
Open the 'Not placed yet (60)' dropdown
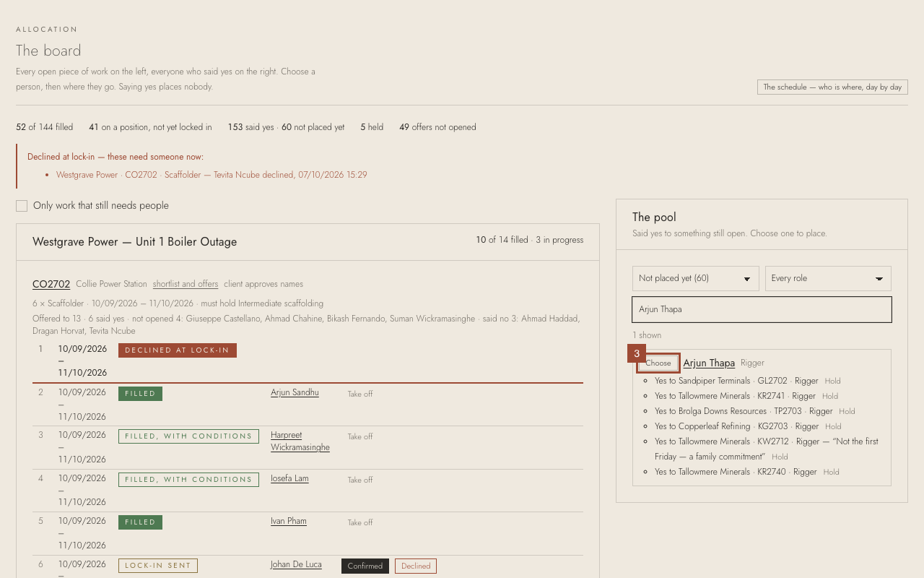tap(695, 278)
